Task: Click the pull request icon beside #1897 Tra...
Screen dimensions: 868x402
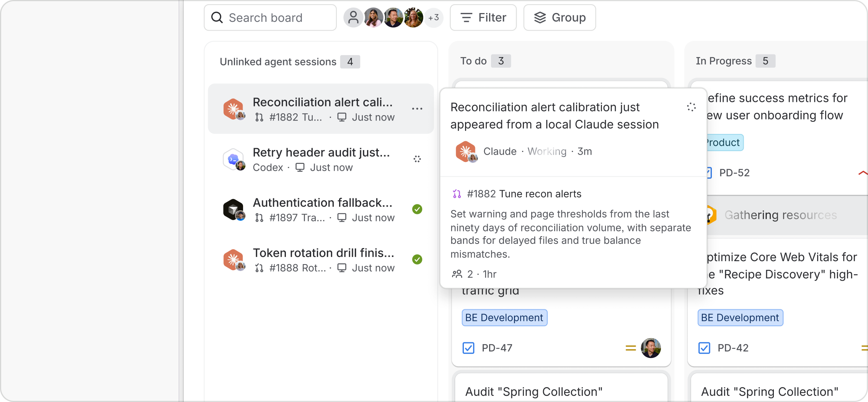Action: [x=259, y=218]
